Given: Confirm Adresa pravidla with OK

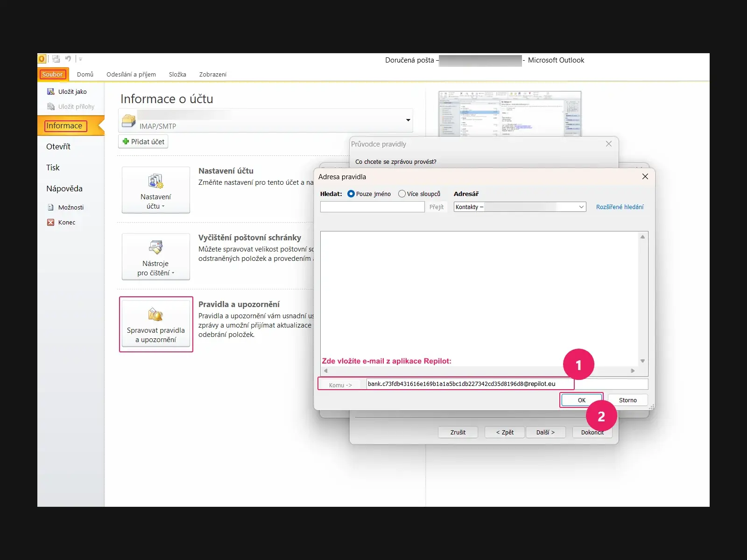Looking at the screenshot, I should coord(582,400).
